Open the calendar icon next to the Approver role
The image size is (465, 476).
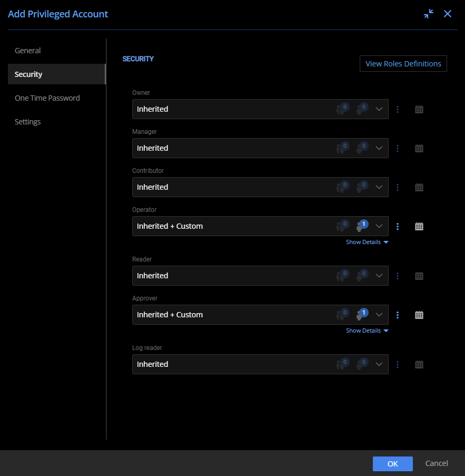tap(419, 315)
